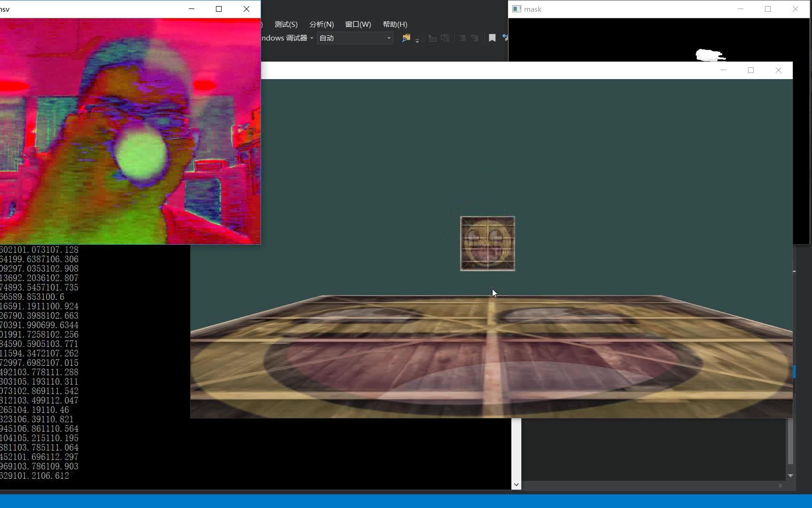Open the chevron dropdown beside Find in Files
Screen dimensions: 812x508
pyautogui.click(x=417, y=40)
